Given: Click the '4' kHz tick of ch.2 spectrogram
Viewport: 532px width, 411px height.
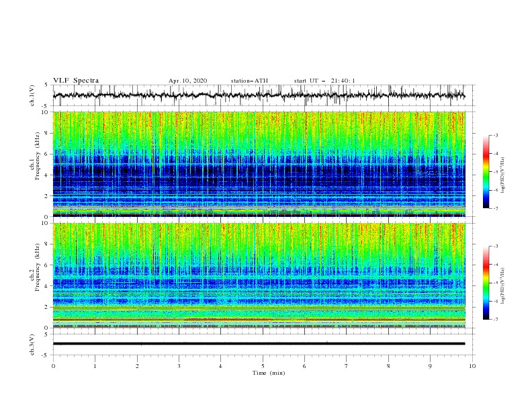Looking at the screenshot, I should (47, 286).
